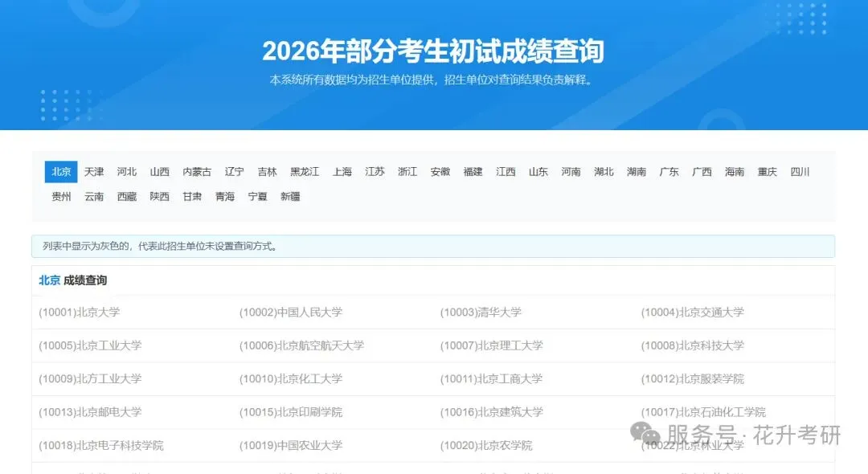Switch to 黑龙江 province
Viewport: 868px width, 474px height.
point(305,172)
